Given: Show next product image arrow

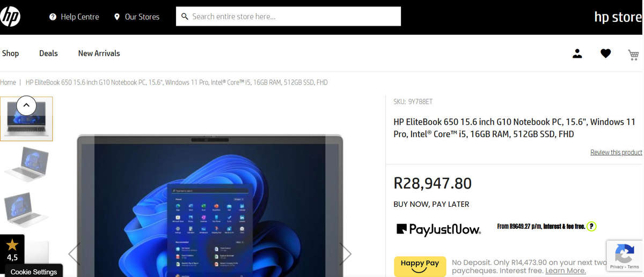Looking at the screenshot, I should (346, 254).
